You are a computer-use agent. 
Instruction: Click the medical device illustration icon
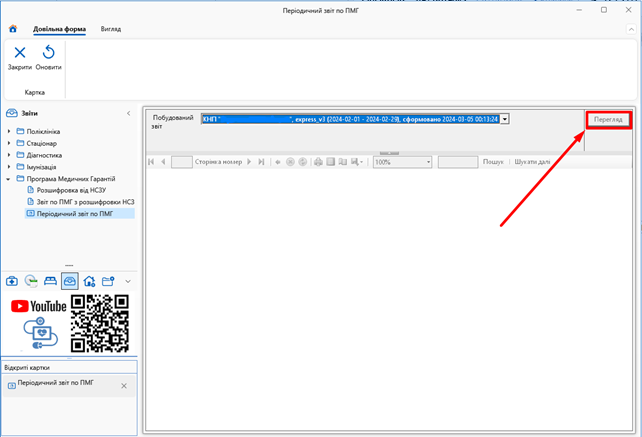click(x=40, y=333)
